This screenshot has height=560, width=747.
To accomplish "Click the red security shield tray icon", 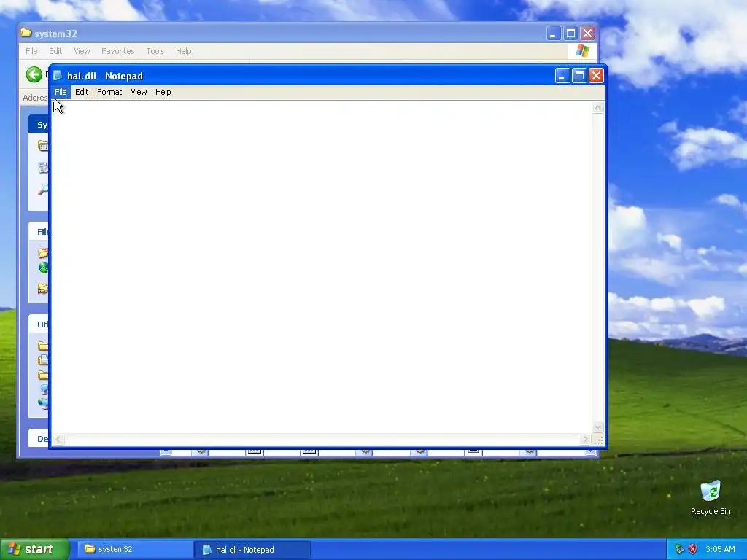I will click(693, 549).
